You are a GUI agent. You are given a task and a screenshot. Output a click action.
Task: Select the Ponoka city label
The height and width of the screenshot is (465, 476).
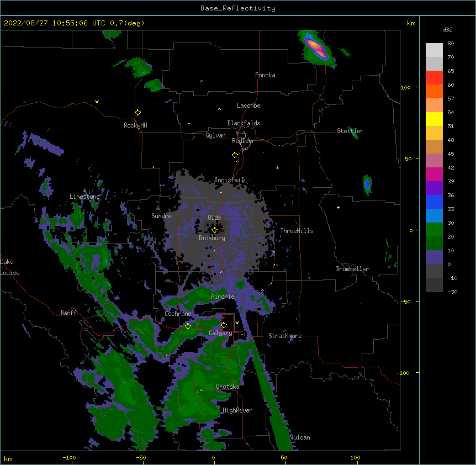click(265, 75)
